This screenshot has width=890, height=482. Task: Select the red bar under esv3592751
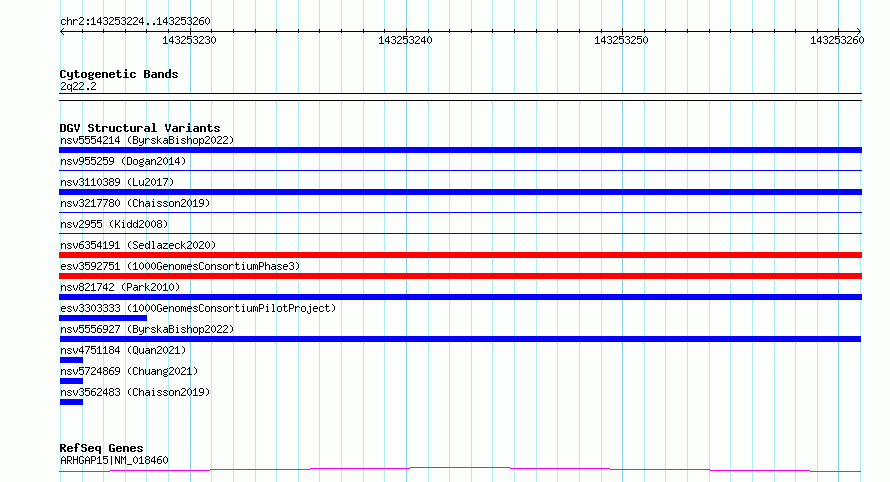click(x=460, y=276)
